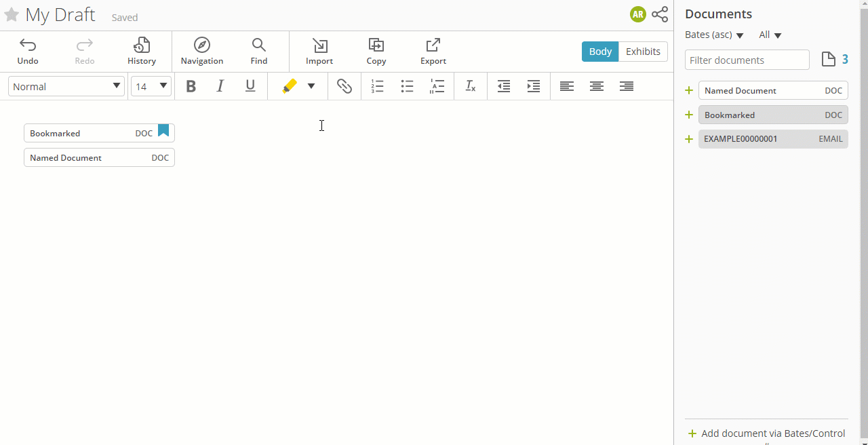Toggle bold formatting
The width and height of the screenshot is (868, 445).
(191, 86)
